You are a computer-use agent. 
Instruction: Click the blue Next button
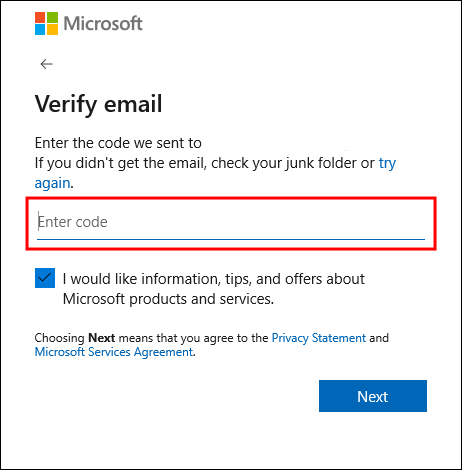pos(373,396)
